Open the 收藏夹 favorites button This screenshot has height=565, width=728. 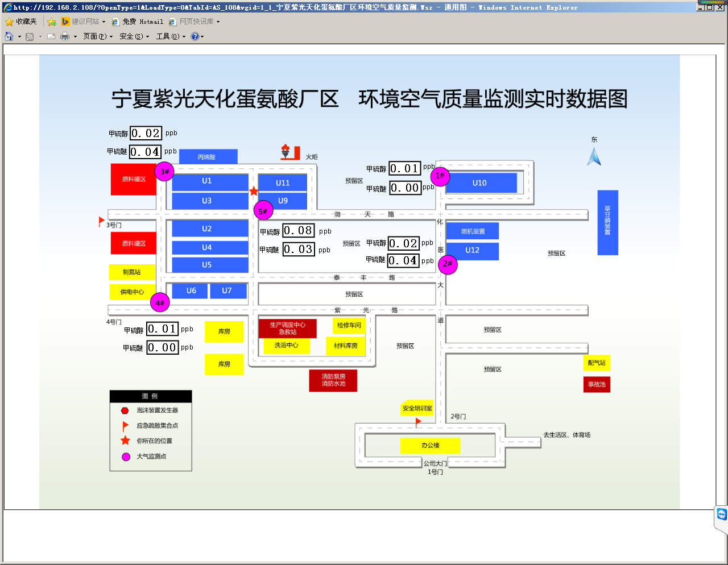(x=21, y=22)
